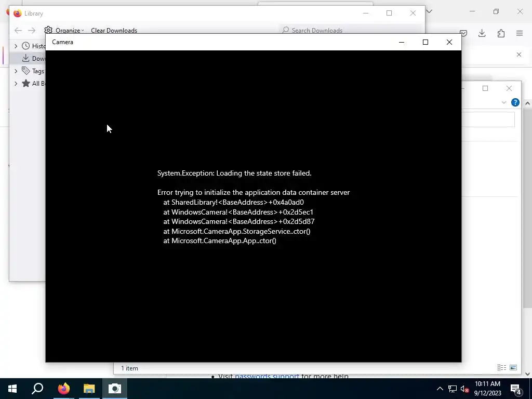
Task: Expand the File Explorer ribbon chevron
Action: click(504, 102)
